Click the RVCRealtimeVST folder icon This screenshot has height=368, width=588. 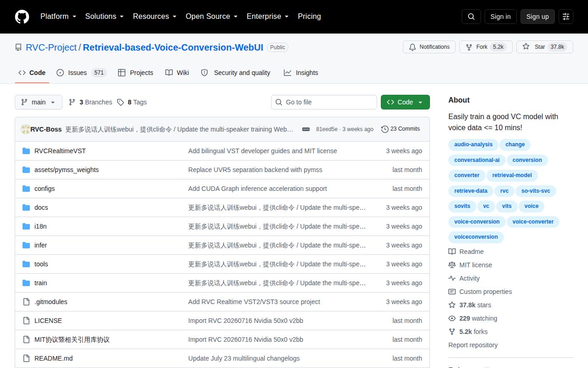coord(26,151)
